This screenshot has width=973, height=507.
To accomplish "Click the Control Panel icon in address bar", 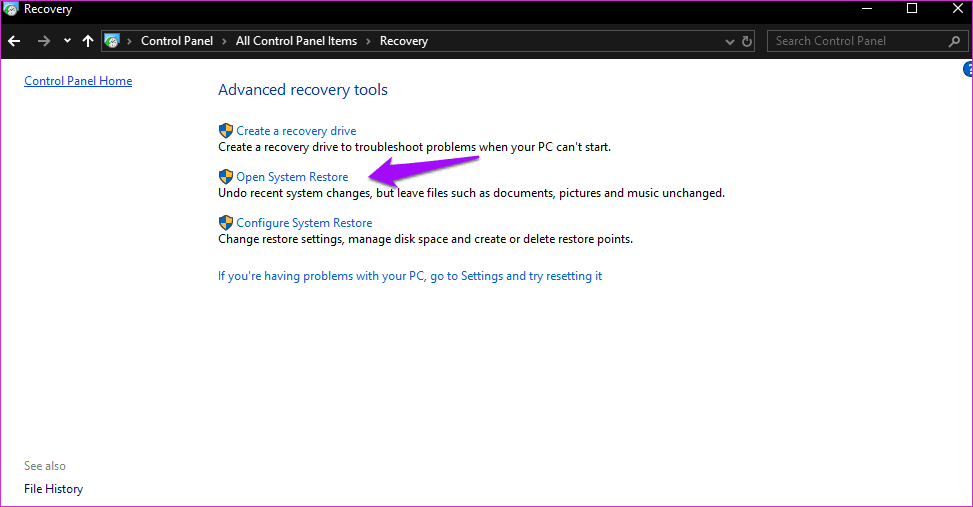I will coord(112,41).
